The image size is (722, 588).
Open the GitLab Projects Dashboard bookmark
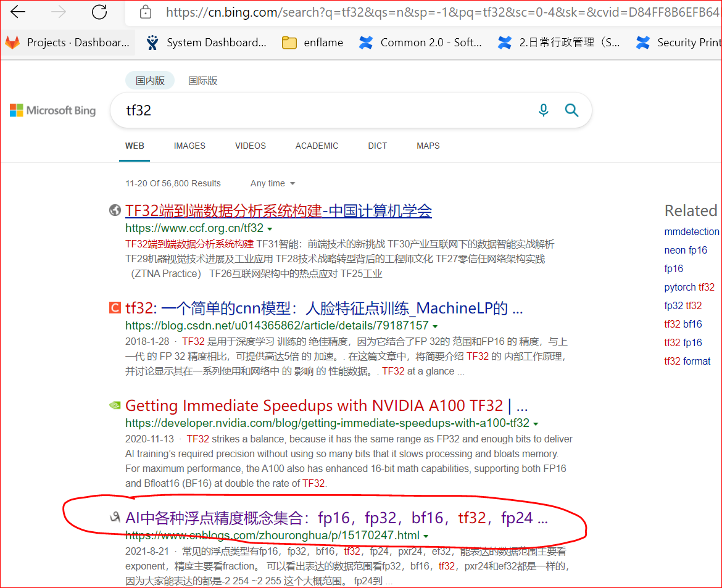(x=67, y=43)
